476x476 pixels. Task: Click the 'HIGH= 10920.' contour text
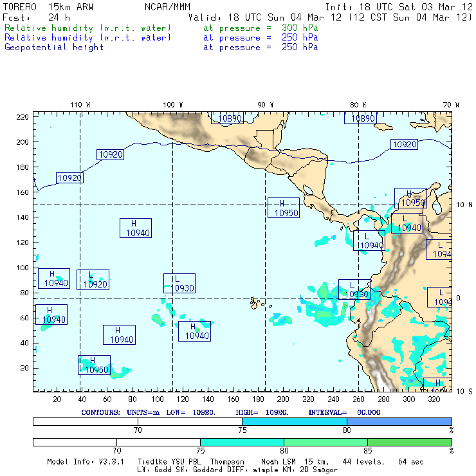[x=262, y=412]
